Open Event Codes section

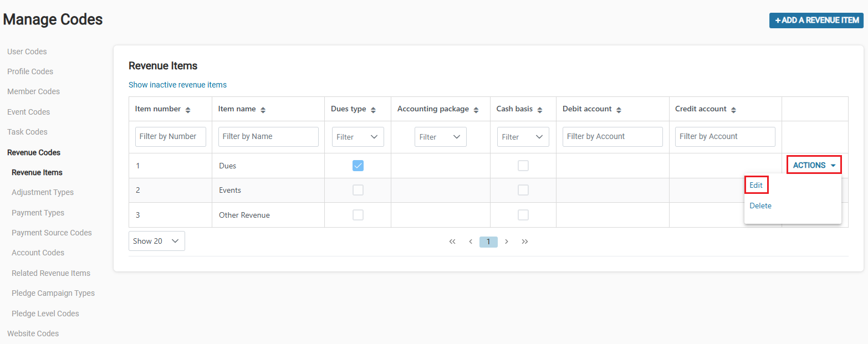29,112
